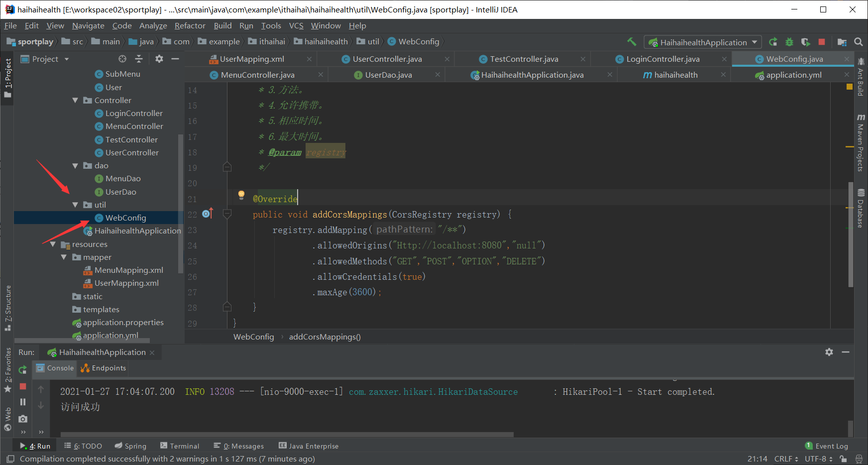Screen dimensions: 868x465
Task: Open the Java Enterprise tool window
Action: pos(309,446)
